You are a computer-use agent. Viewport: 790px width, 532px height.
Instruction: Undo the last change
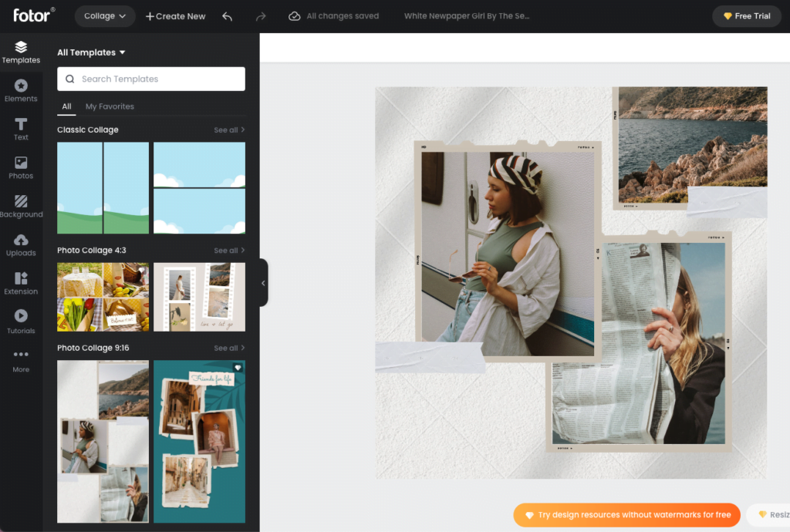pos(227,15)
